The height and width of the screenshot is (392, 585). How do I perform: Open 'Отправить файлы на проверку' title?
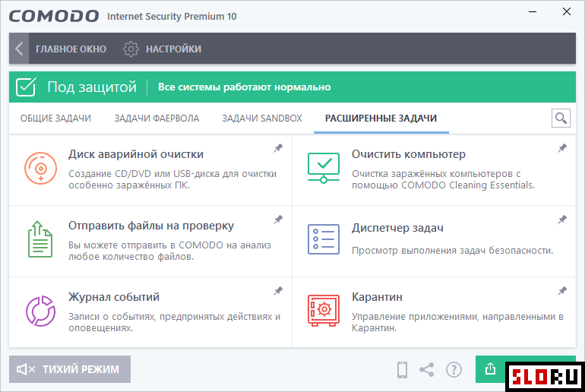tap(151, 226)
